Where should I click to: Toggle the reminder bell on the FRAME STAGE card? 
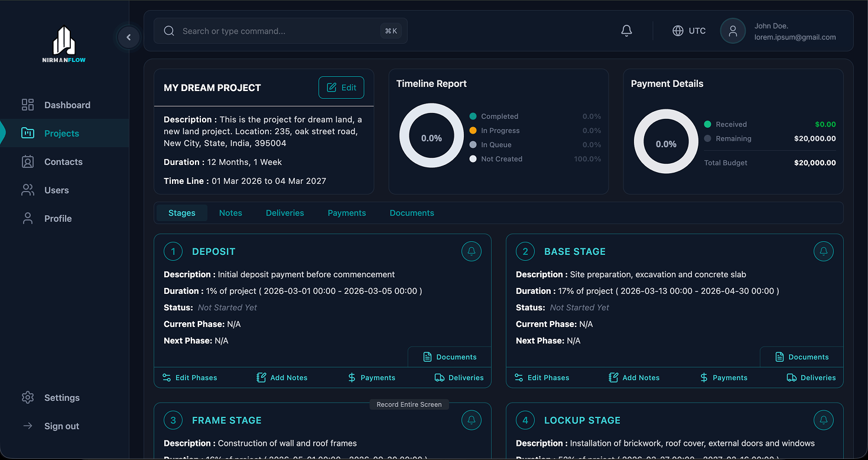click(471, 420)
